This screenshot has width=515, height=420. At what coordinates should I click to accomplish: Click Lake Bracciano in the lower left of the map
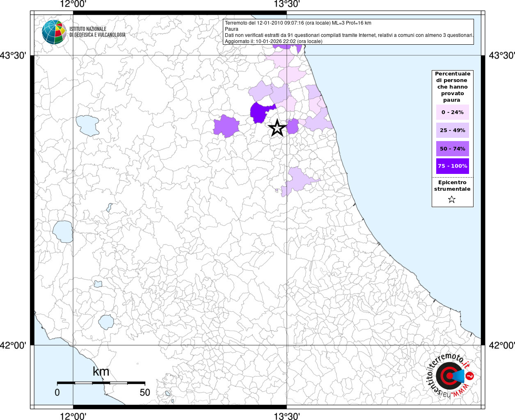pos(106,322)
